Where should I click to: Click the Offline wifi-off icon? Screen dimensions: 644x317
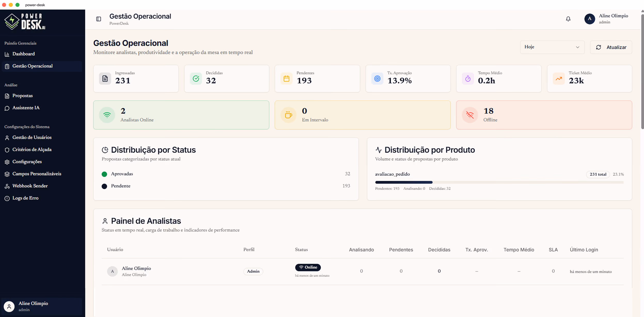point(470,115)
